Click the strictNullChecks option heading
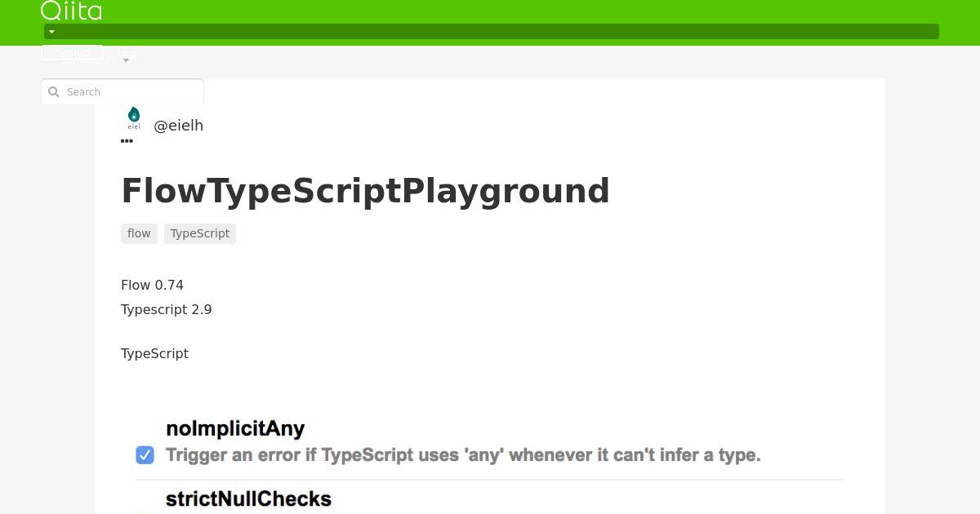This screenshot has height=514, width=980. point(248,498)
